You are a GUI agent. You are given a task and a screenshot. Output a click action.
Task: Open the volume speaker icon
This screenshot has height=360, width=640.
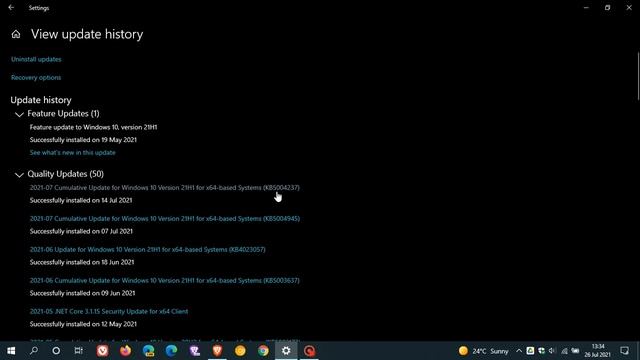pyautogui.click(x=553, y=351)
